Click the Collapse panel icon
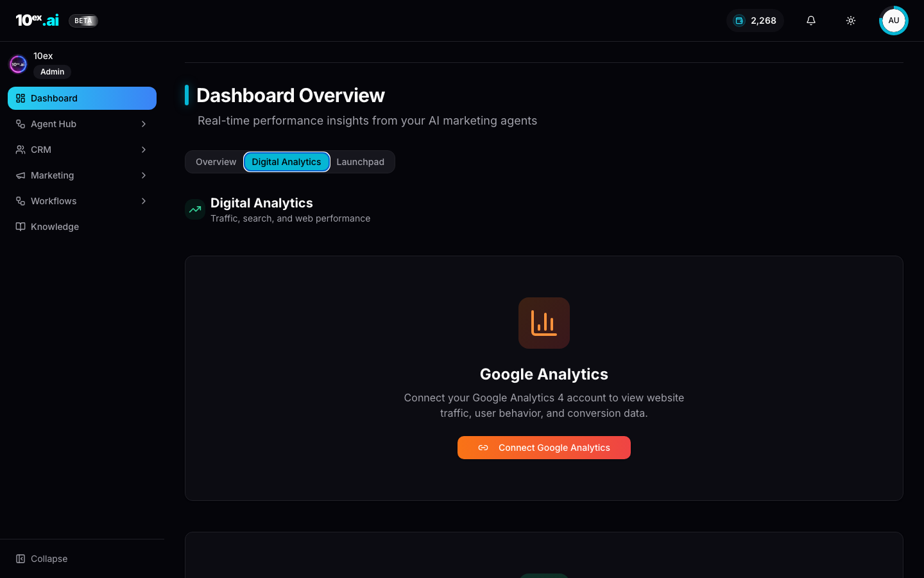 pos(21,559)
